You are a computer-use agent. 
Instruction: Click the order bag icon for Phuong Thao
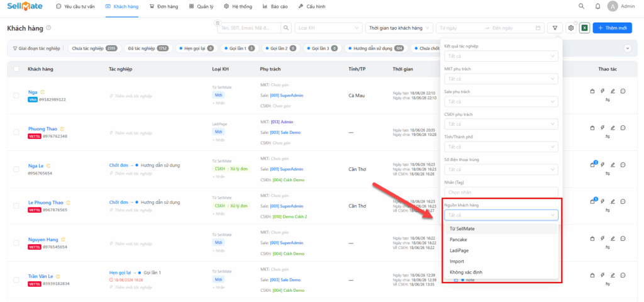point(592,128)
